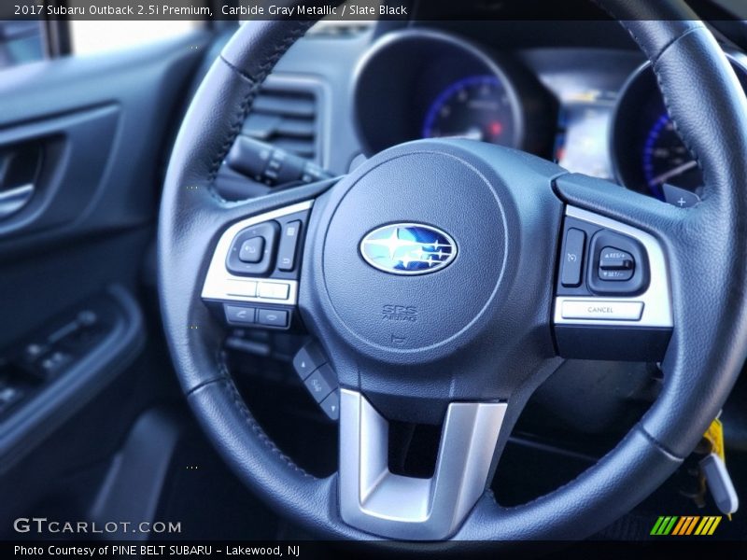Click the info/menu list button on left pad
This screenshot has width=747, height=560.
point(290,232)
